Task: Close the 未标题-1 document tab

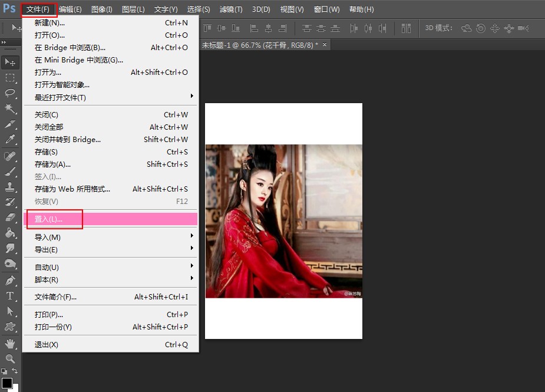Action: [325, 45]
